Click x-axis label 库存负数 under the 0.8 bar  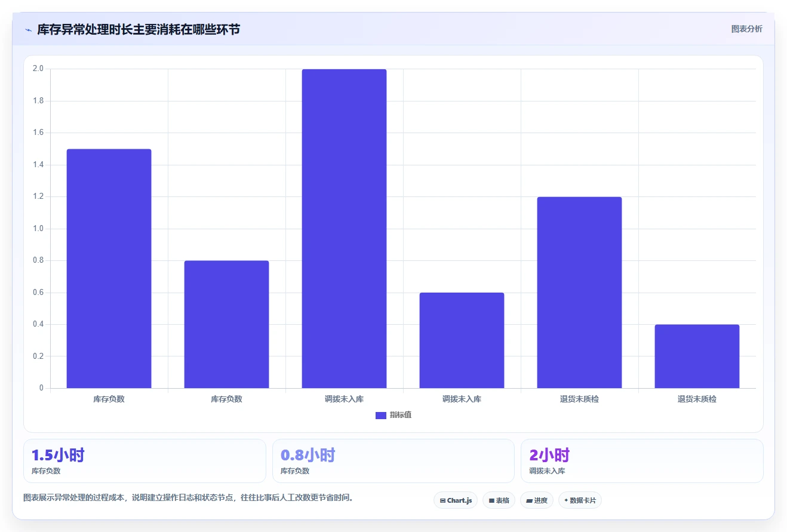click(226, 399)
